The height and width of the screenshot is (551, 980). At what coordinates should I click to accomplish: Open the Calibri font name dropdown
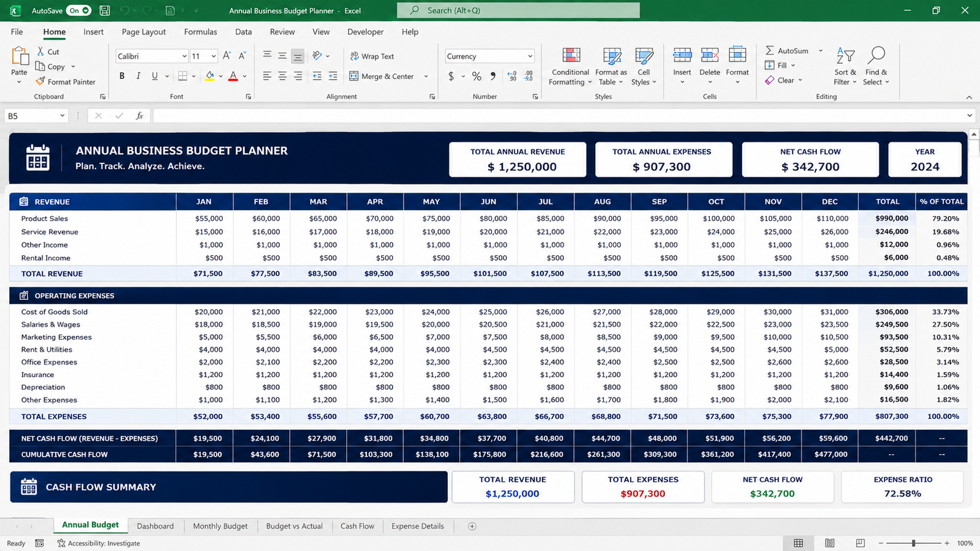(184, 56)
